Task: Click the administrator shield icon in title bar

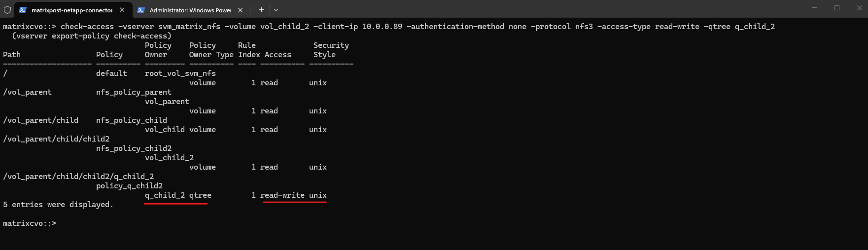Action: (7, 10)
